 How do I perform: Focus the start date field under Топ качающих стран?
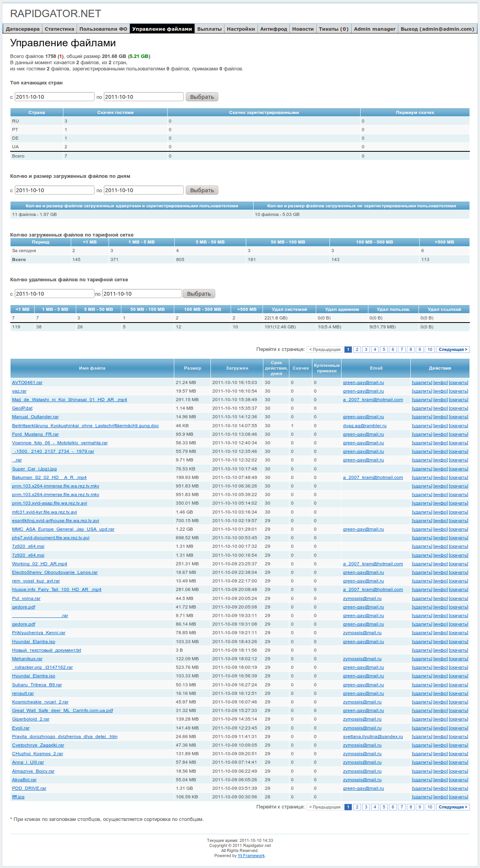(54, 97)
